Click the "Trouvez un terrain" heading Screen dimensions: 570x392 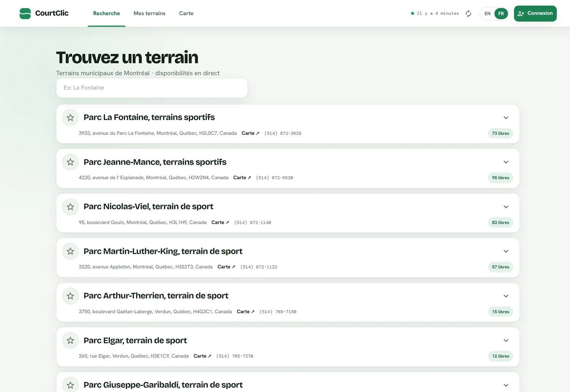pos(127,58)
